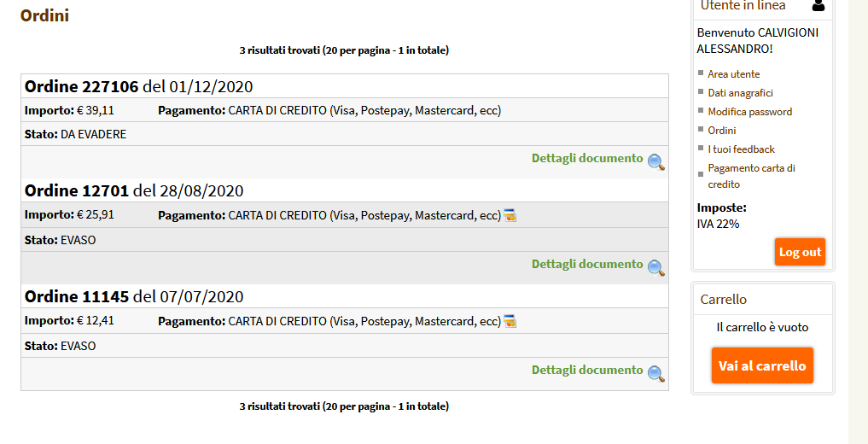Click the Log out button

pyautogui.click(x=800, y=252)
